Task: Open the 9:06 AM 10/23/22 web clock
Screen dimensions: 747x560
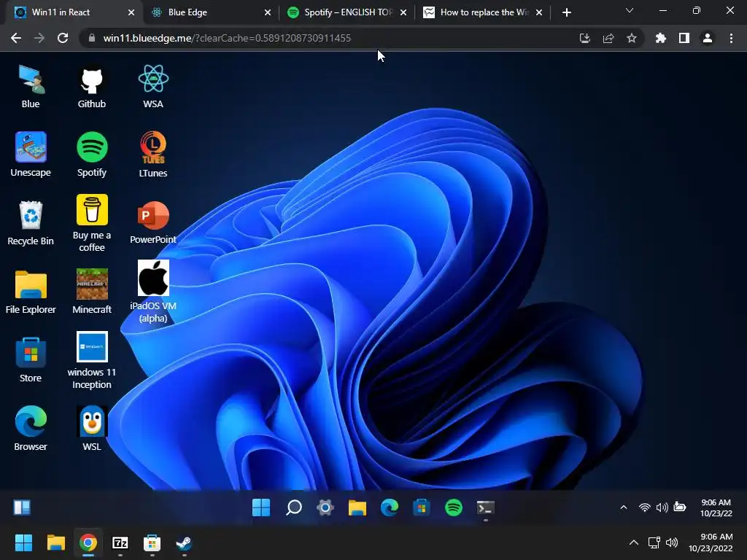Action: pos(716,507)
